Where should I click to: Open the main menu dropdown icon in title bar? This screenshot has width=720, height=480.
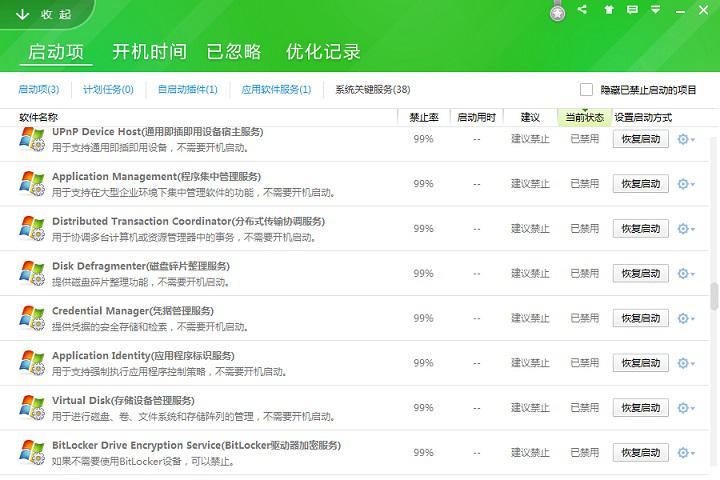point(656,10)
